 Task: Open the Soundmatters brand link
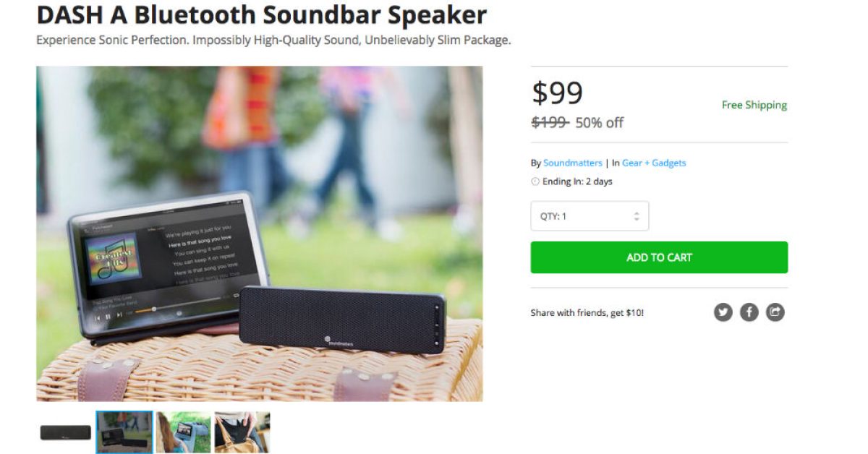[572, 163]
